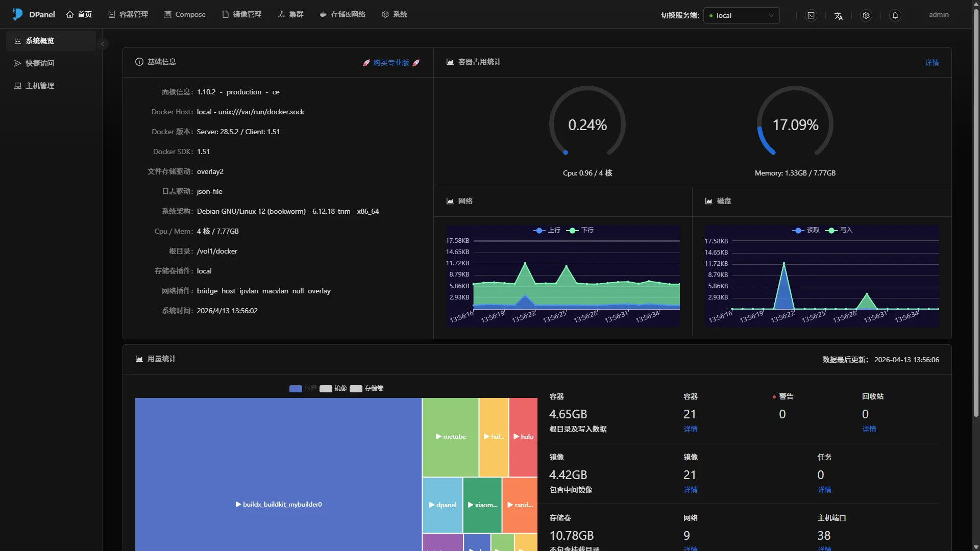
Task: Open the Compose tab
Action: tap(185, 14)
